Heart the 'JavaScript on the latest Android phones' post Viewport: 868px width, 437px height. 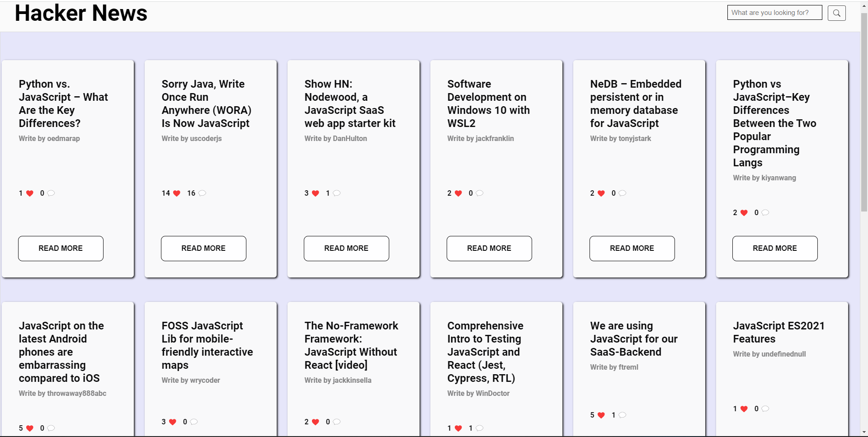pos(30,428)
